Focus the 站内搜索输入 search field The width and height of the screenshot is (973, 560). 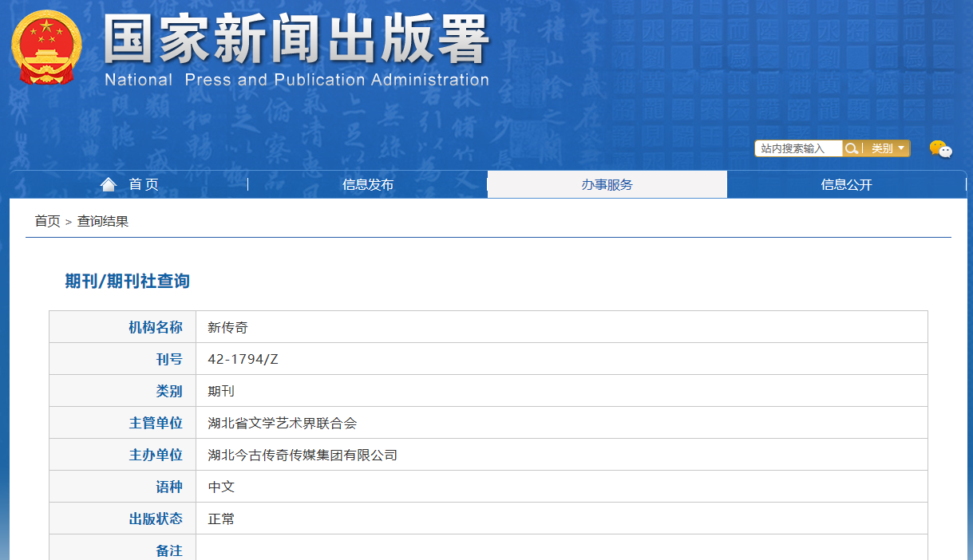pyautogui.click(x=799, y=148)
